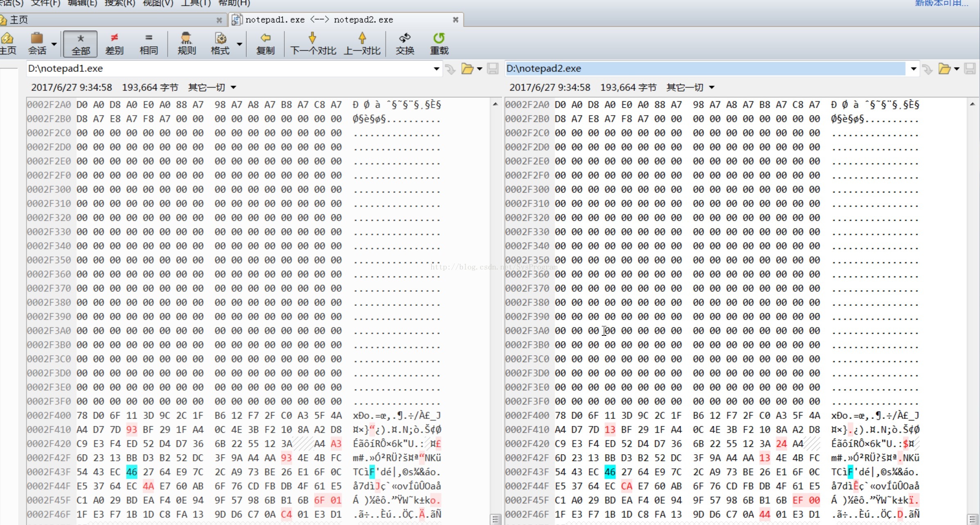Click the right browse arrow icon

(x=927, y=69)
